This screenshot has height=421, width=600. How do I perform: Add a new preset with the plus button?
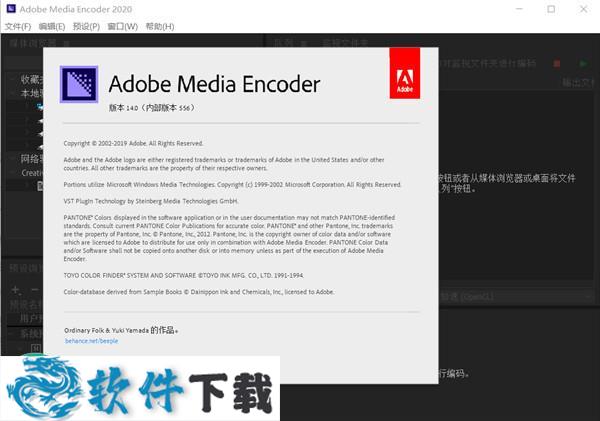tap(15, 290)
